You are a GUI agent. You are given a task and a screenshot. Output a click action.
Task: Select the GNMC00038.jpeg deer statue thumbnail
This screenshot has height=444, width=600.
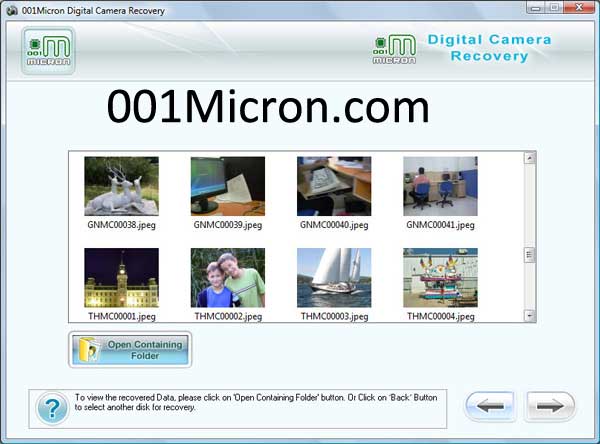pyautogui.click(x=121, y=186)
